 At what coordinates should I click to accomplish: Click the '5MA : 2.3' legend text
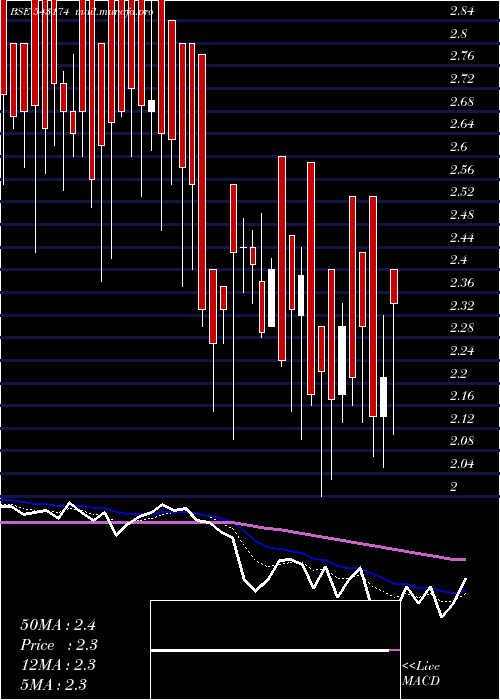[x=54, y=685]
